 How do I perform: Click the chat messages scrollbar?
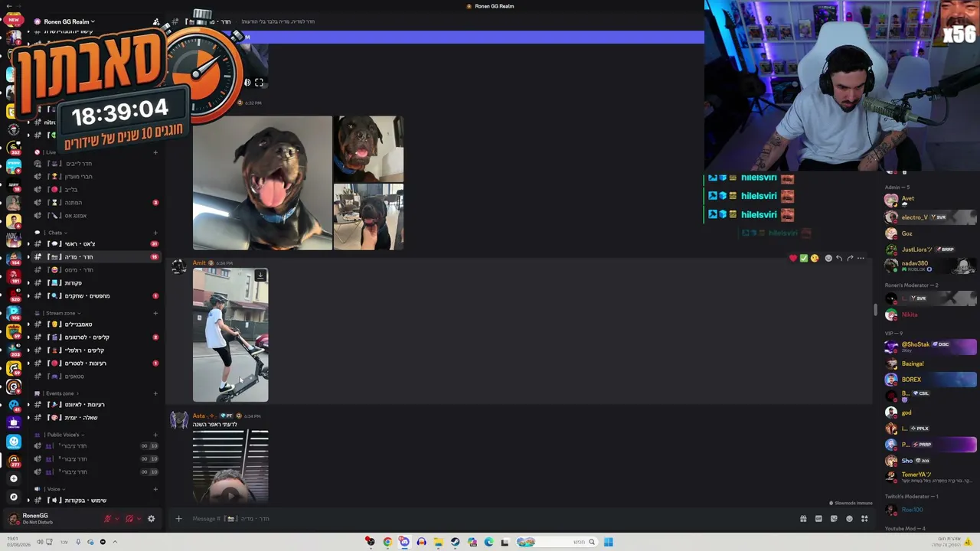(x=875, y=310)
